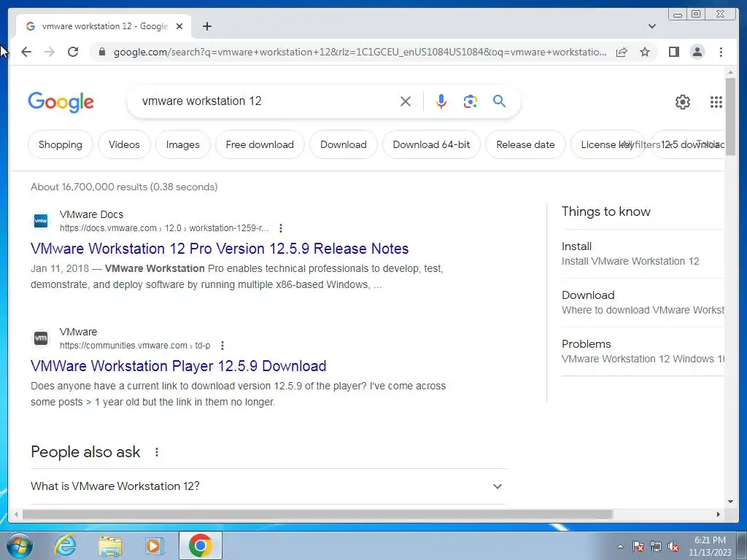Open the network tray icon
The image size is (747, 560).
(656, 546)
